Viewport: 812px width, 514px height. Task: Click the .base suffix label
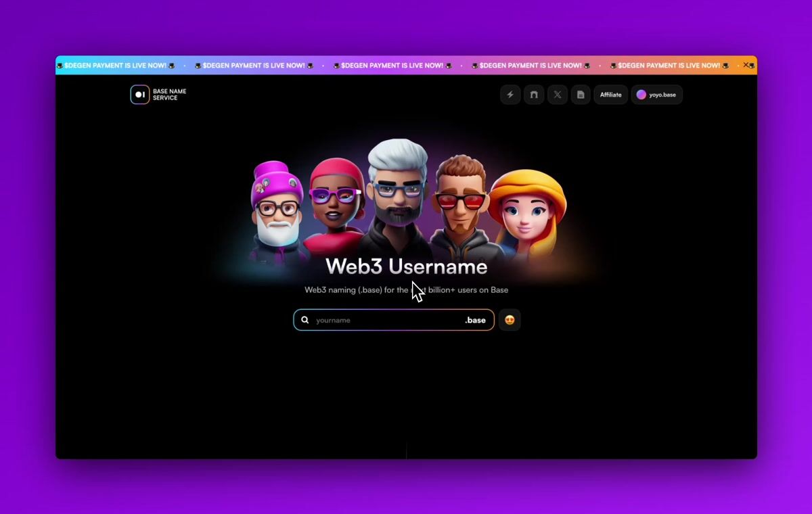pyautogui.click(x=475, y=320)
